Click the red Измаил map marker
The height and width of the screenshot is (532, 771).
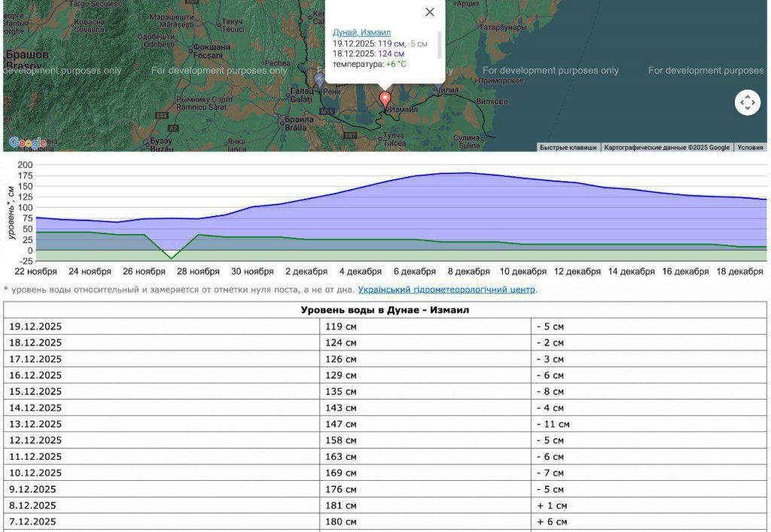[385, 99]
